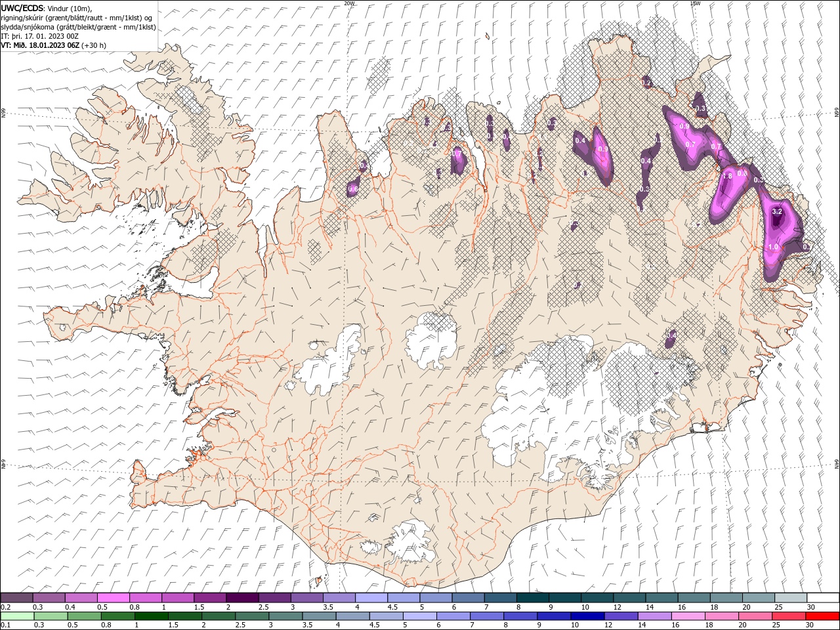Click the '3.2' snowfall value on the map
Screen dimensions: 840x630
777,211
